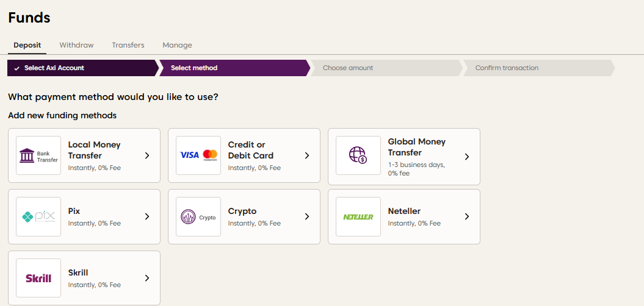644x306 pixels.
Task: Select the Skrill payment method title
Action: (x=78, y=272)
